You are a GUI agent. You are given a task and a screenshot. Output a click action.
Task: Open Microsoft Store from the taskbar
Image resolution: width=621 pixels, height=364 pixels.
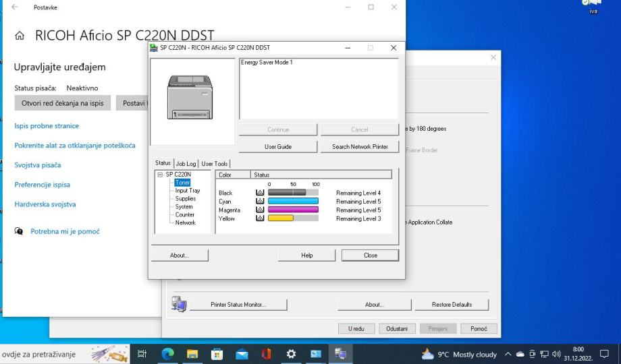click(x=216, y=353)
